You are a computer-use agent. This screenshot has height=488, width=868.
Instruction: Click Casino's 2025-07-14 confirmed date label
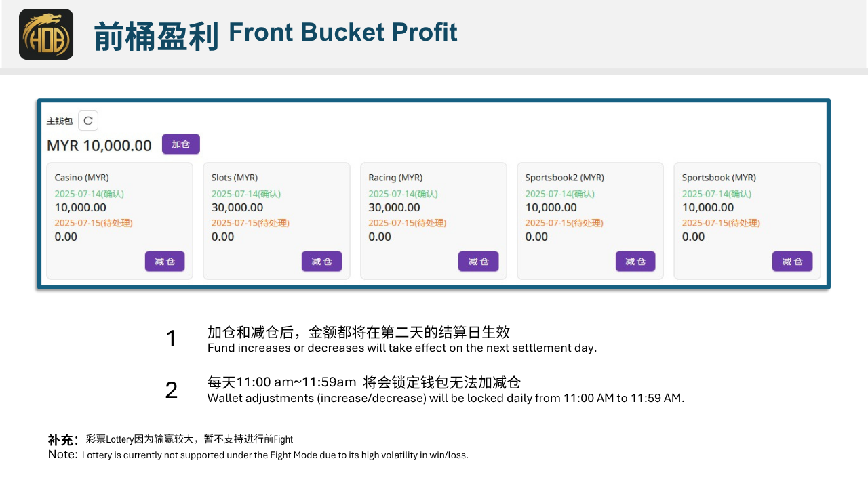coord(90,194)
